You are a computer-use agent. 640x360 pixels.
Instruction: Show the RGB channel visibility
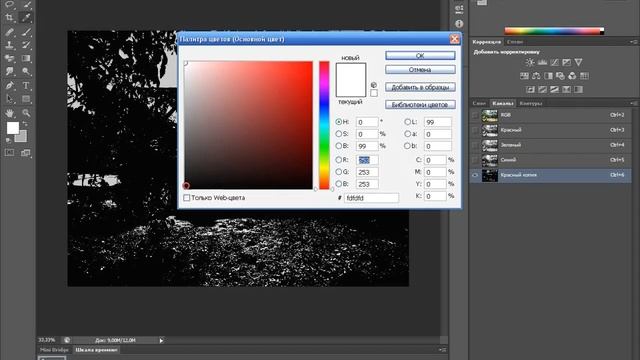click(475, 116)
